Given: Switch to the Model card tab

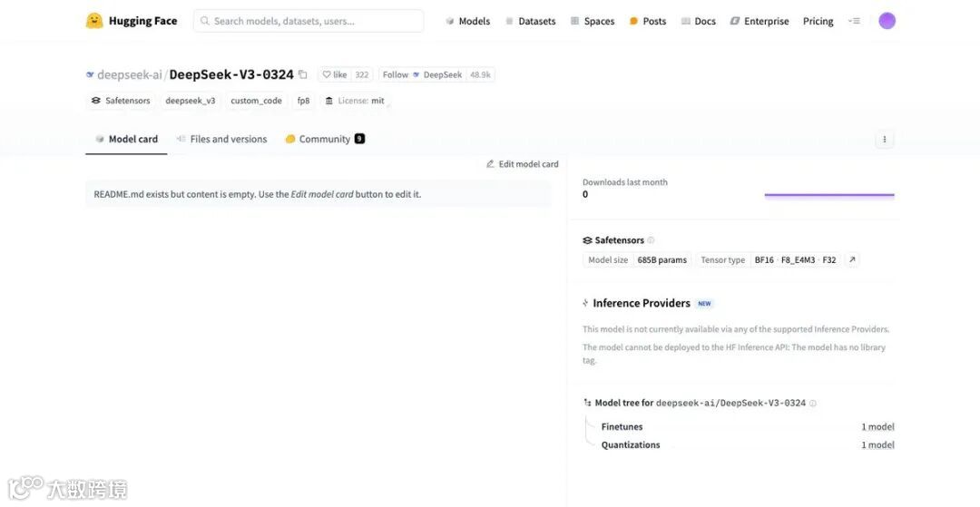Looking at the screenshot, I should [x=126, y=140].
